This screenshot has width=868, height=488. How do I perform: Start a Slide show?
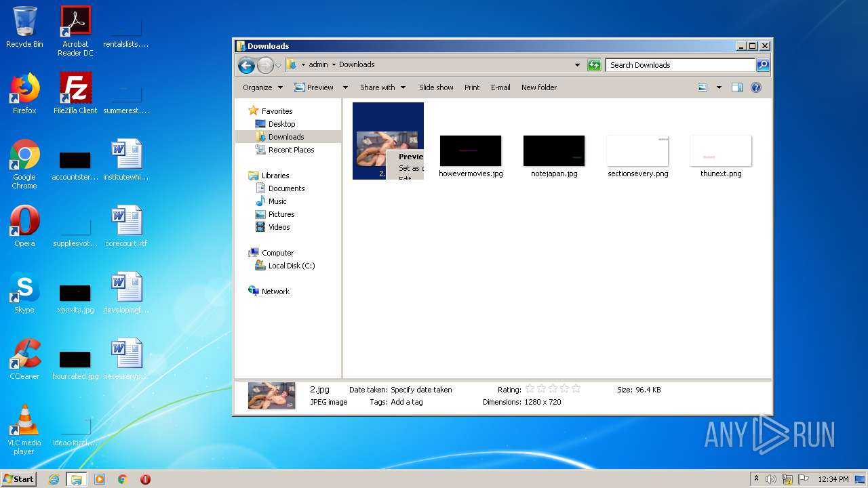(x=436, y=87)
